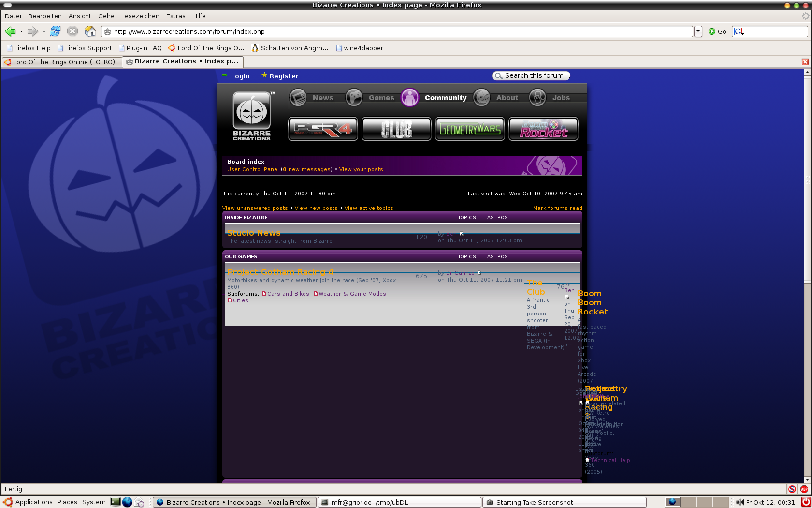Viewport: 812px width, 508px height.
Task: Open the Ubuntu Applications menu
Action: 29,502
